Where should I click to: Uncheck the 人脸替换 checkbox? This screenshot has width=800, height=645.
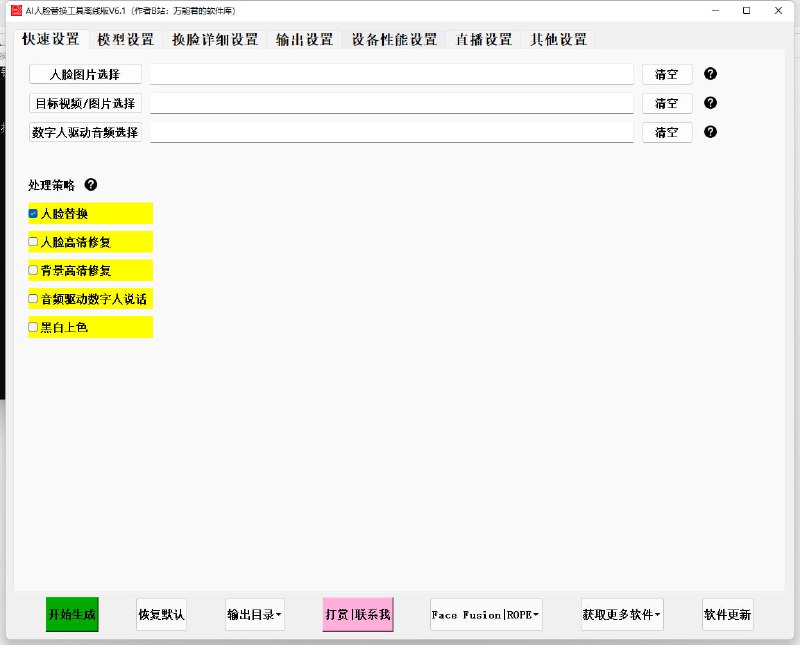[x=34, y=214]
